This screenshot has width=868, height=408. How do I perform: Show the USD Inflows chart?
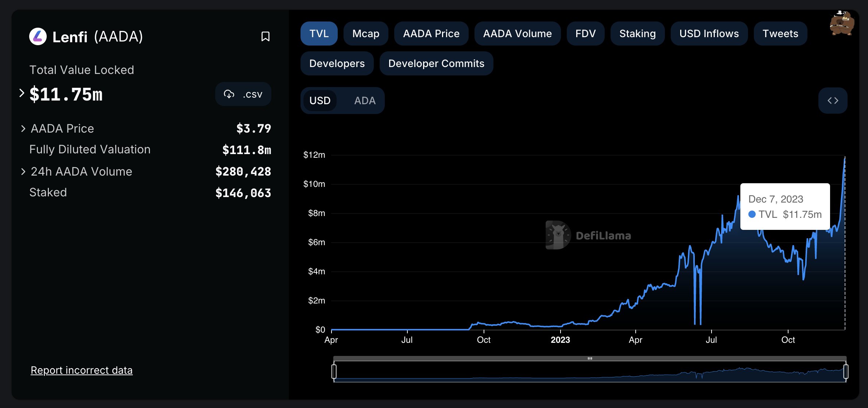click(x=709, y=34)
